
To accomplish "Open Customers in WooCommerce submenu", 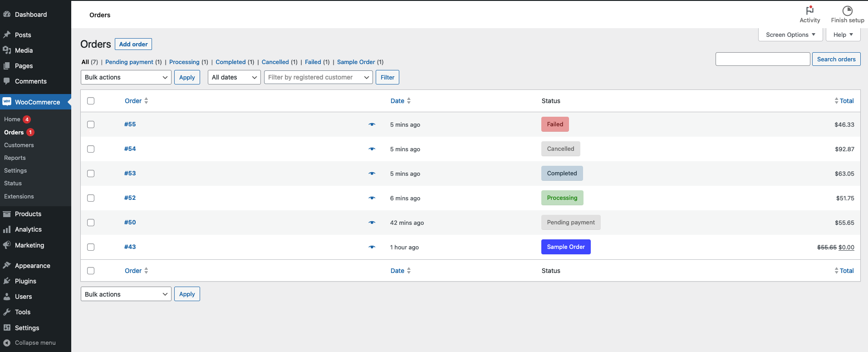I will click(19, 145).
